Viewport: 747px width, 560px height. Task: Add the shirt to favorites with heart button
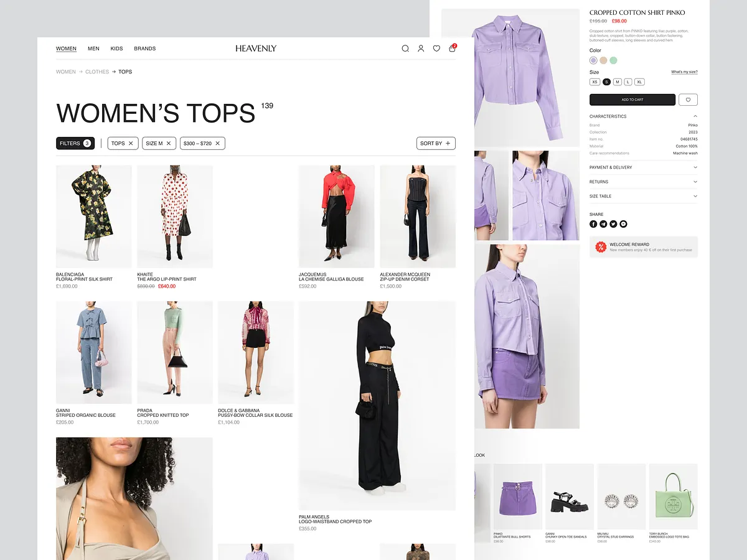[688, 100]
